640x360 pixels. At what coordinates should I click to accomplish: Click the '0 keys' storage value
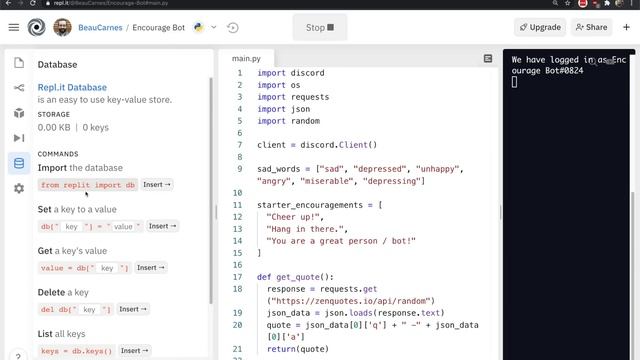pos(96,127)
